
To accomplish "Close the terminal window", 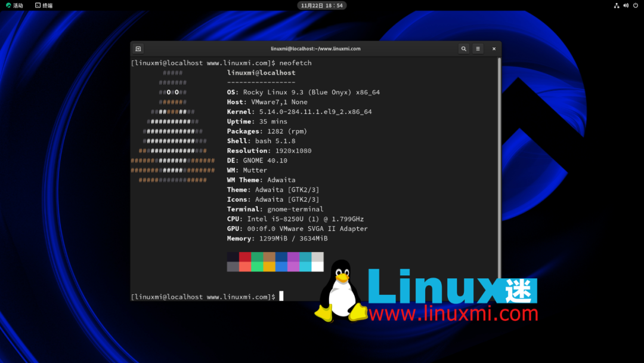I will tap(493, 48).
